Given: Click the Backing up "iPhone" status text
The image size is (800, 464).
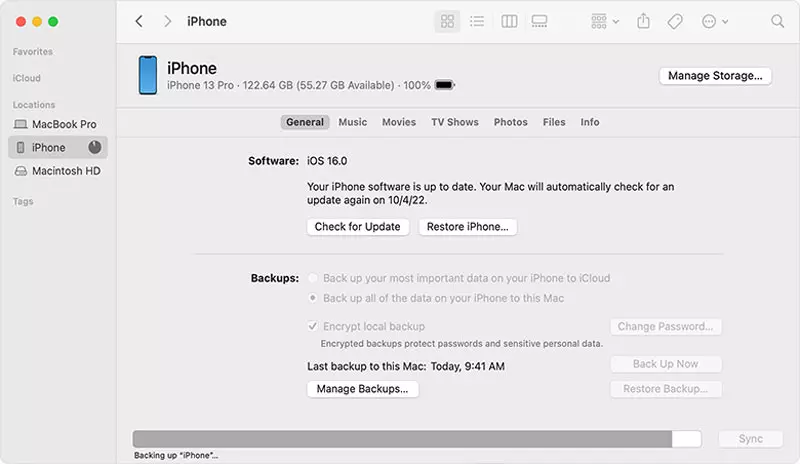Looking at the screenshot, I should pyautogui.click(x=176, y=455).
